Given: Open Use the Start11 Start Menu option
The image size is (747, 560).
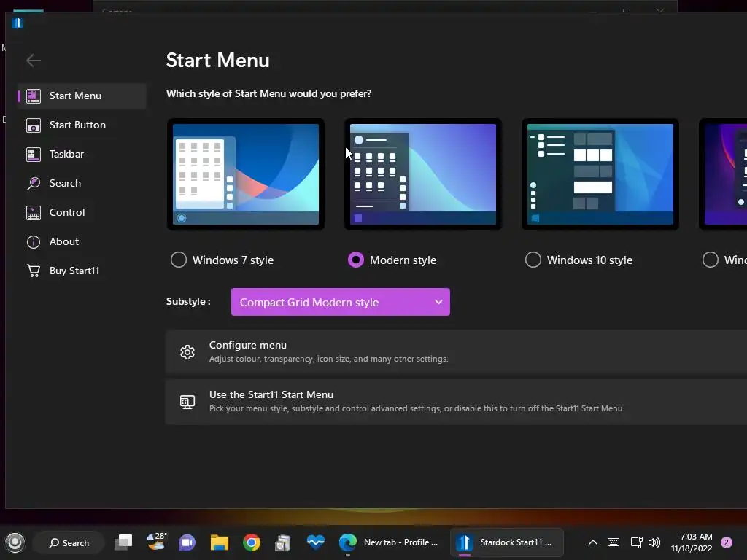Looking at the screenshot, I should (x=456, y=402).
